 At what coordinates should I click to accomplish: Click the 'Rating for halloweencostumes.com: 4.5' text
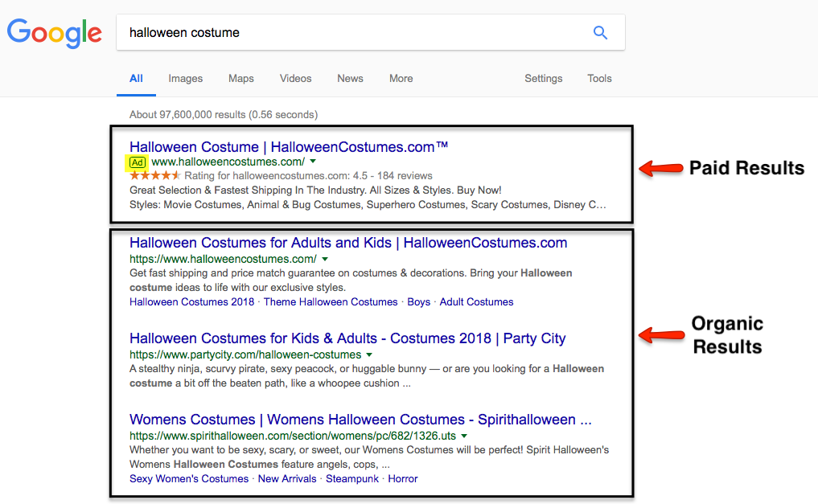[308, 176]
